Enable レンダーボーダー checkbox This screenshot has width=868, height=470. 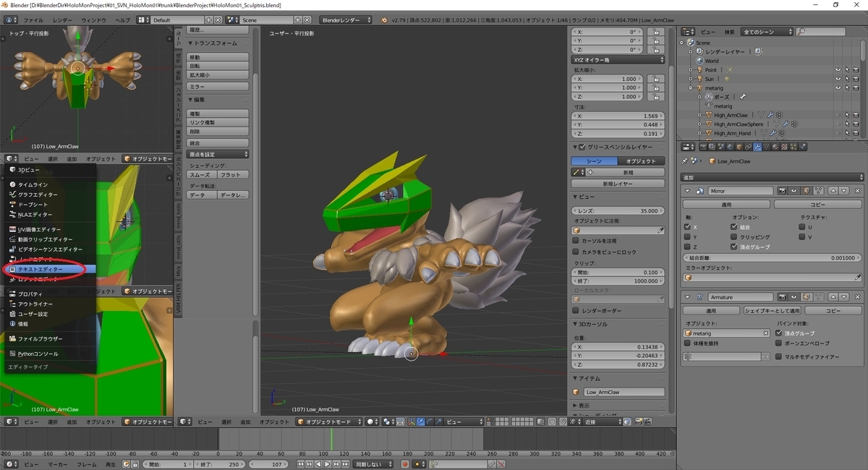(x=576, y=311)
